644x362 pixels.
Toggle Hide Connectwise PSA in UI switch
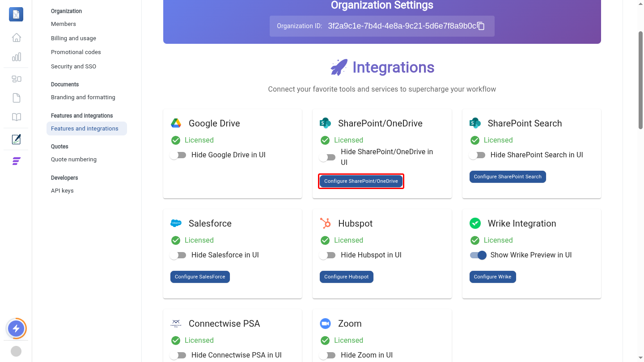178,355
